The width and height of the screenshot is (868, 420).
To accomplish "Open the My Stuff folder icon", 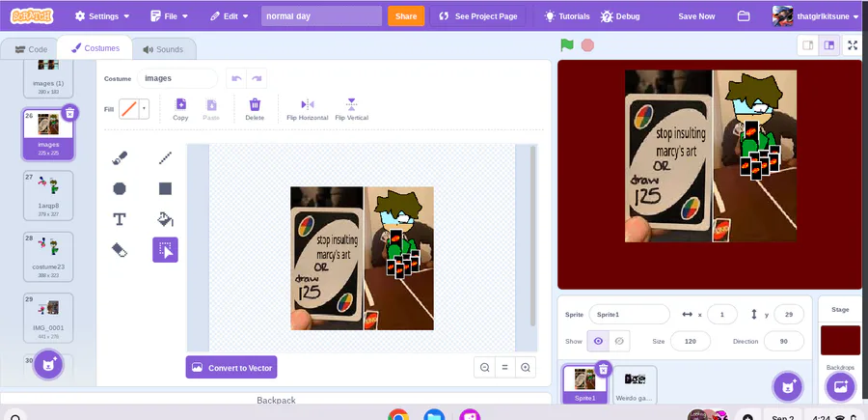I will [x=744, y=16].
